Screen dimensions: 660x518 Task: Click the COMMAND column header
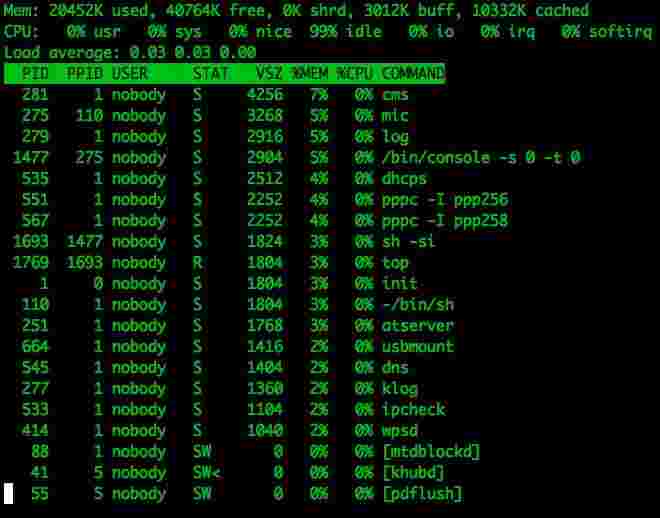pyautogui.click(x=413, y=74)
